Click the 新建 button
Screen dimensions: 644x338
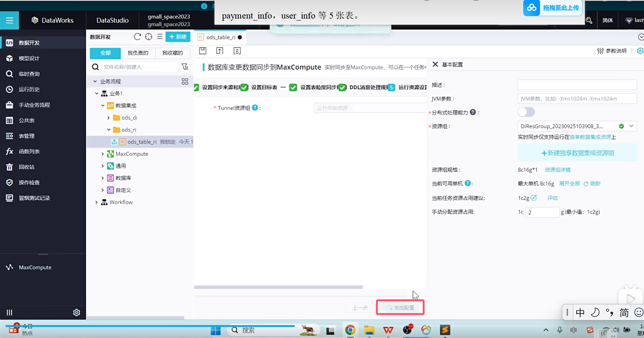(178, 37)
